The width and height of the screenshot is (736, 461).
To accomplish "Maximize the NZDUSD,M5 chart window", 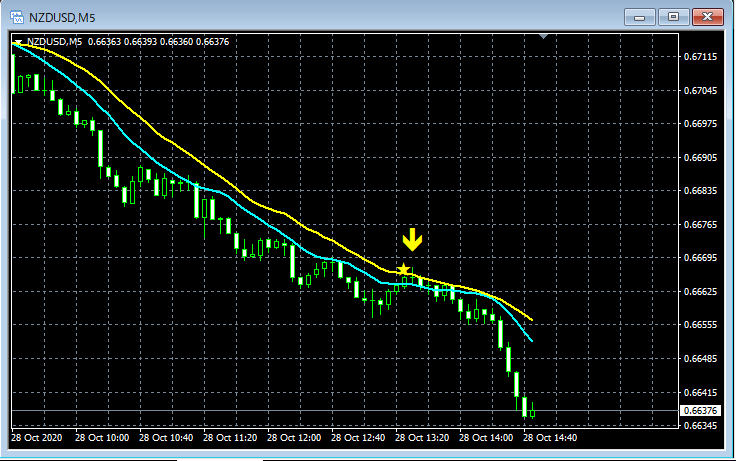I will [x=673, y=17].
